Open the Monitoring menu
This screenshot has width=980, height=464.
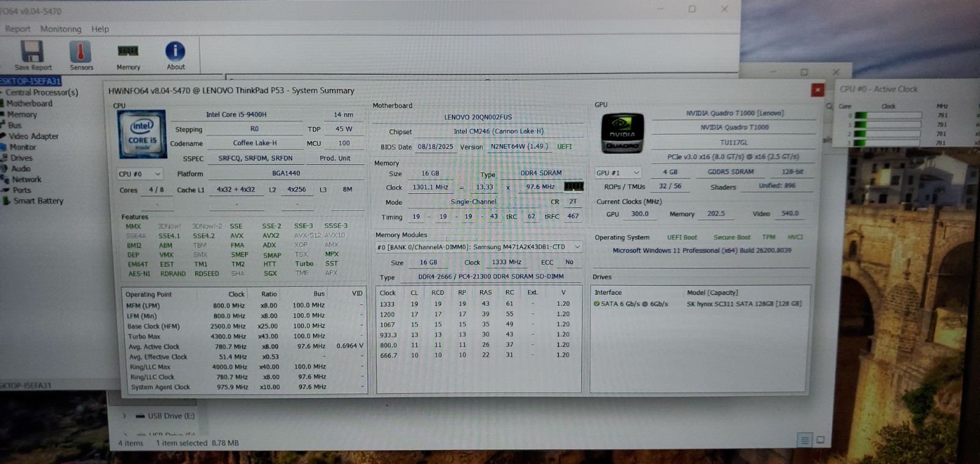click(x=61, y=29)
